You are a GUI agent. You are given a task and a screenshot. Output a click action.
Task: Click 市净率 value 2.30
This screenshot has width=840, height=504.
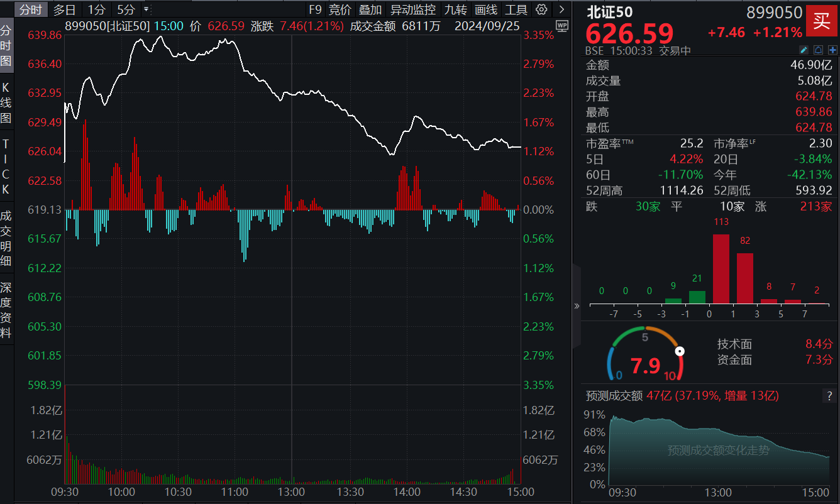[821, 144]
